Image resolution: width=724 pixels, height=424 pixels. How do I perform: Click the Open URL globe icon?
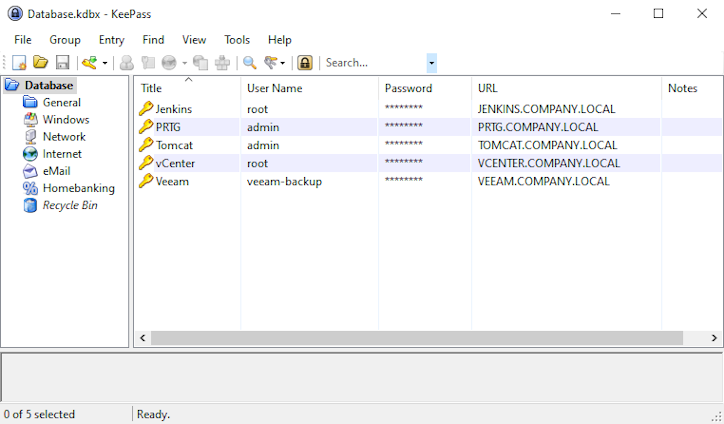169,62
